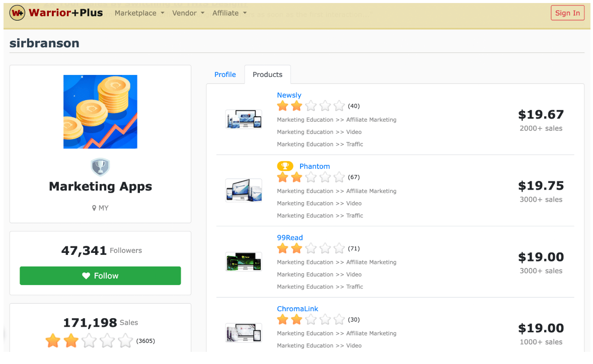Click 99Read's $19.00 price
The width and height of the screenshot is (593, 364).
point(541,257)
